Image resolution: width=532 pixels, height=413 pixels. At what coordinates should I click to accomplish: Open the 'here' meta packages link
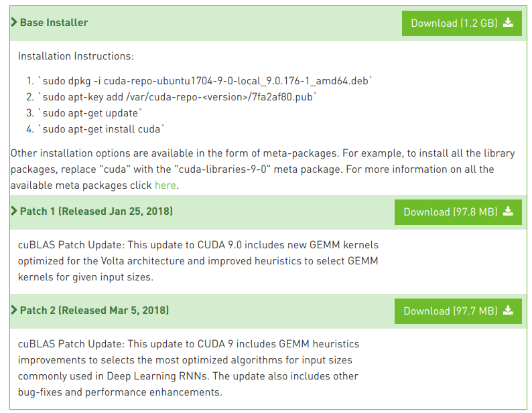(x=165, y=185)
